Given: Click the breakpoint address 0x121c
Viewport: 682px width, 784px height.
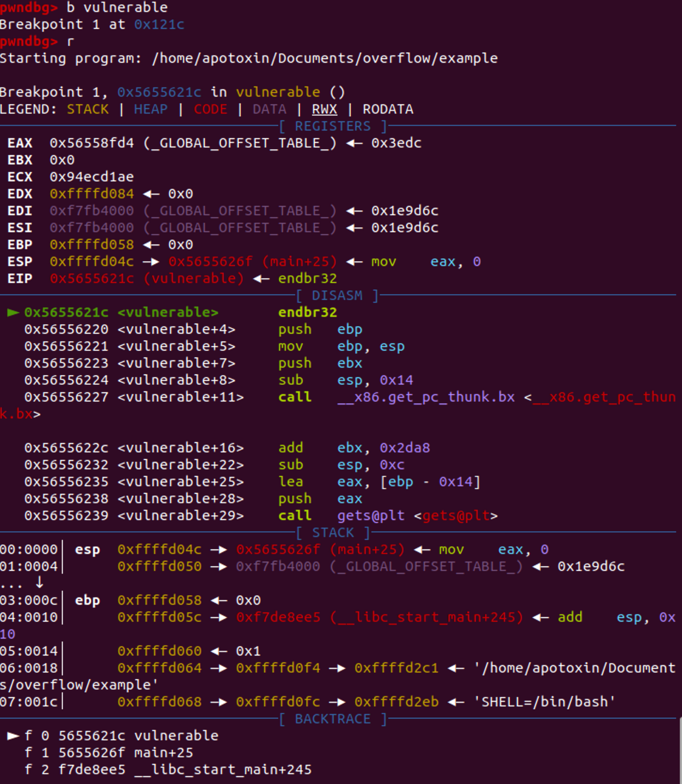Looking at the screenshot, I should point(159,24).
